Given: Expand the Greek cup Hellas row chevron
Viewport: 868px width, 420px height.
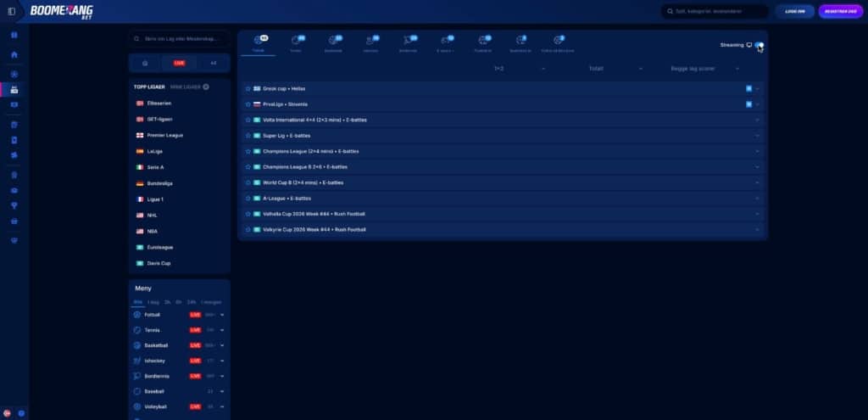Looking at the screenshot, I should [757, 88].
